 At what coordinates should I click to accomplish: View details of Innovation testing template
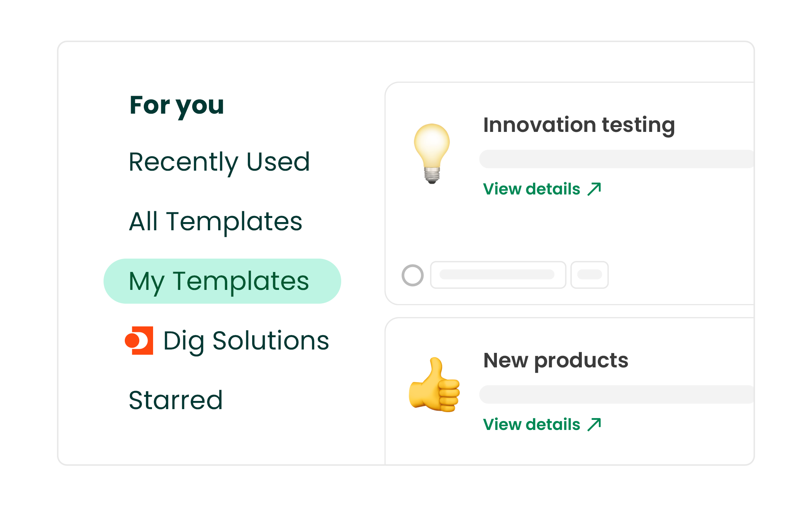pyautogui.click(x=532, y=189)
